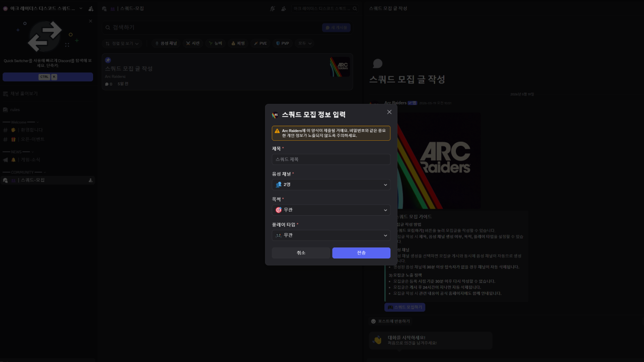Click the 검색하기 forum search field
This screenshot has width=644, height=362.
[211, 27]
